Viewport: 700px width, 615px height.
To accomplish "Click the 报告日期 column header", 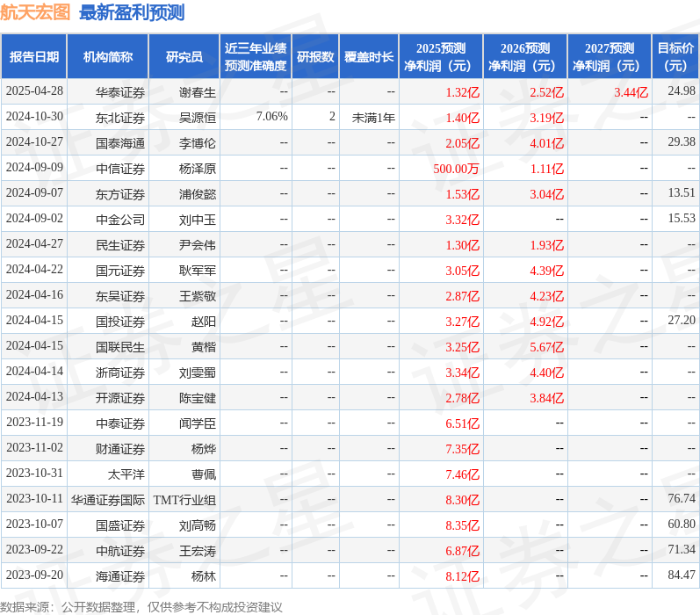I will click(34, 57).
